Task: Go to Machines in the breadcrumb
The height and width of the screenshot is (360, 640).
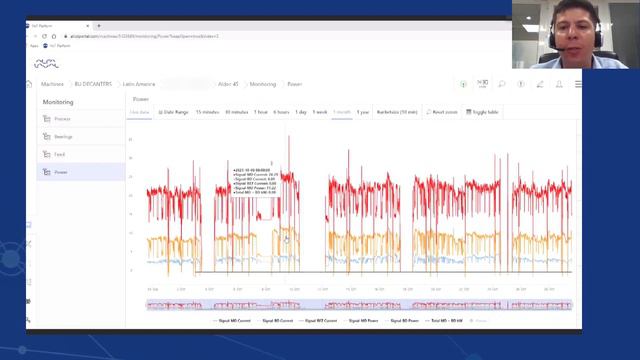Action: coord(52,84)
